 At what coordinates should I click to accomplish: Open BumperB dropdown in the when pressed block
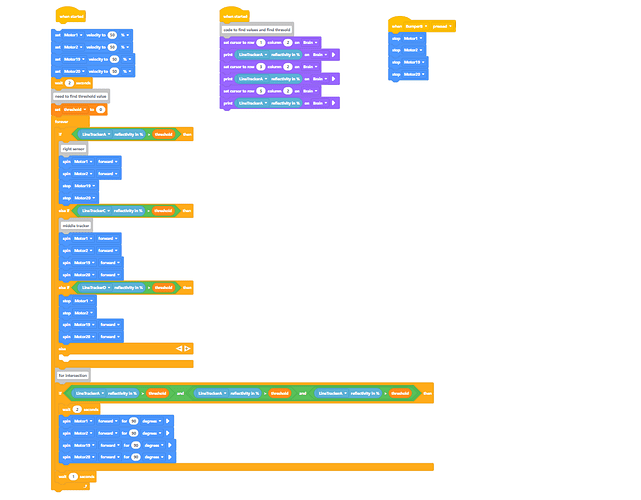click(x=416, y=27)
